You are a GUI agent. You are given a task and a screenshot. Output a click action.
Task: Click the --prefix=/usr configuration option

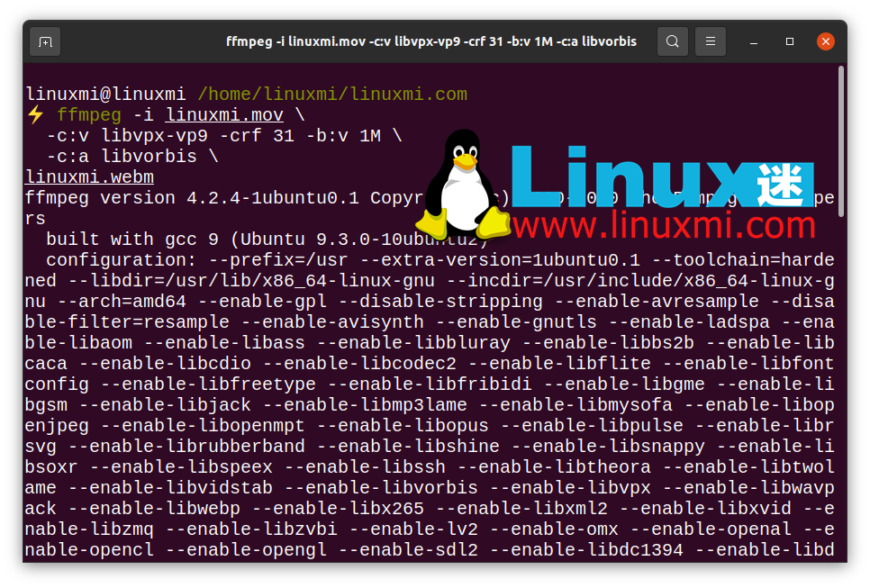[278, 260]
